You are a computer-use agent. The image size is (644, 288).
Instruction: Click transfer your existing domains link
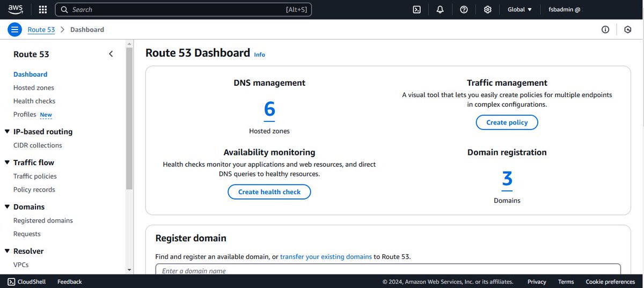(x=326, y=257)
